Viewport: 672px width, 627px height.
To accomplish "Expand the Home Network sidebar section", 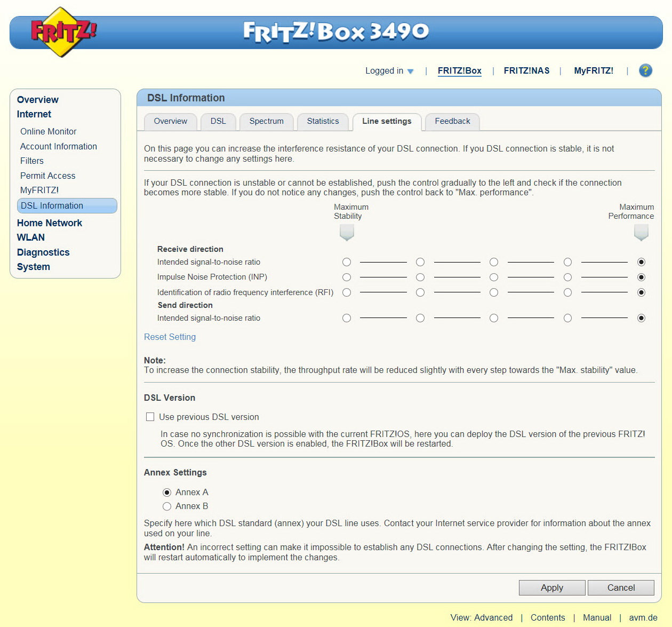I will click(50, 223).
